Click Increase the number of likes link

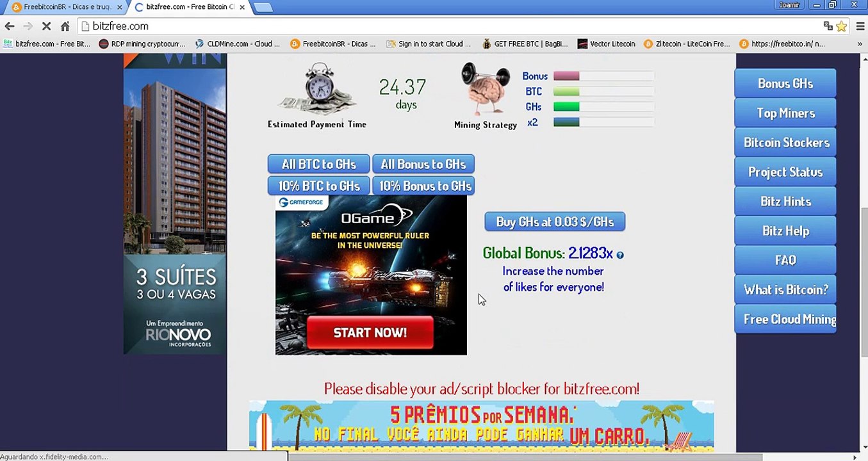tap(553, 279)
